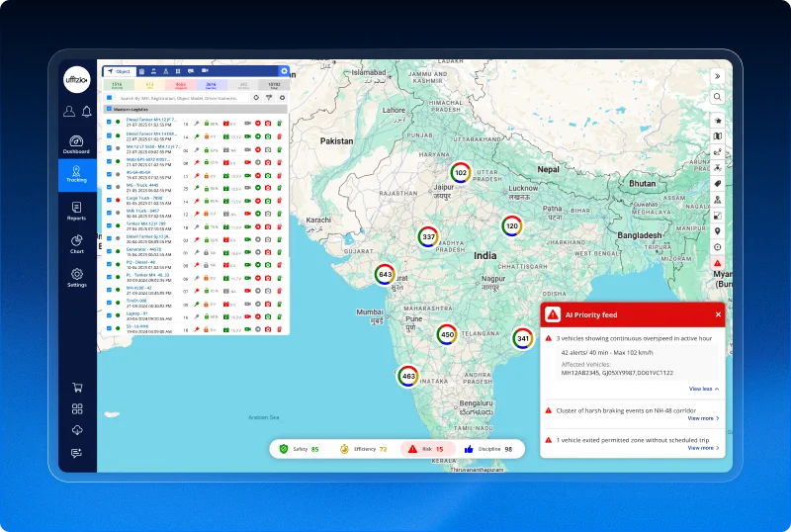Click the Risk 15 score pill
The image size is (791, 532).
pos(427,449)
